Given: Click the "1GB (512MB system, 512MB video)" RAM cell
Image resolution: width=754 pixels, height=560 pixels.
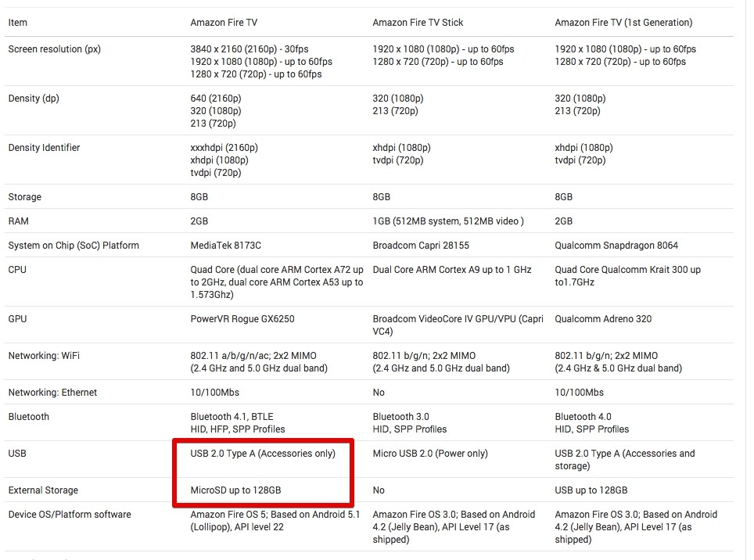Looking at the screenshot, I should pos(448,221).
